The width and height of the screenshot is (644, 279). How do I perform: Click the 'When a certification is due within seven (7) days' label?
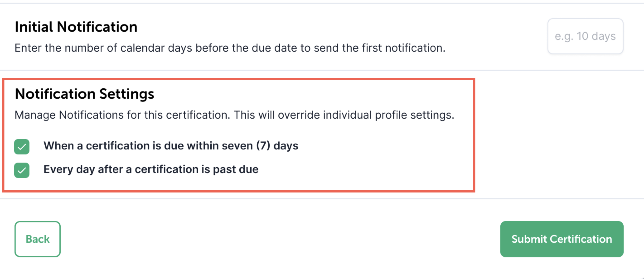point(170,146)
